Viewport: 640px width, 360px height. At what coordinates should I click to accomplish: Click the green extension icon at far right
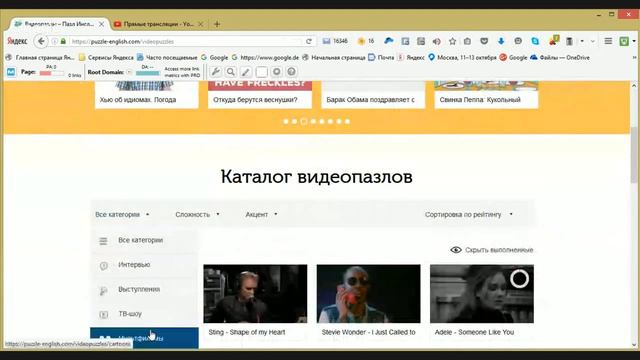(624, 41)
